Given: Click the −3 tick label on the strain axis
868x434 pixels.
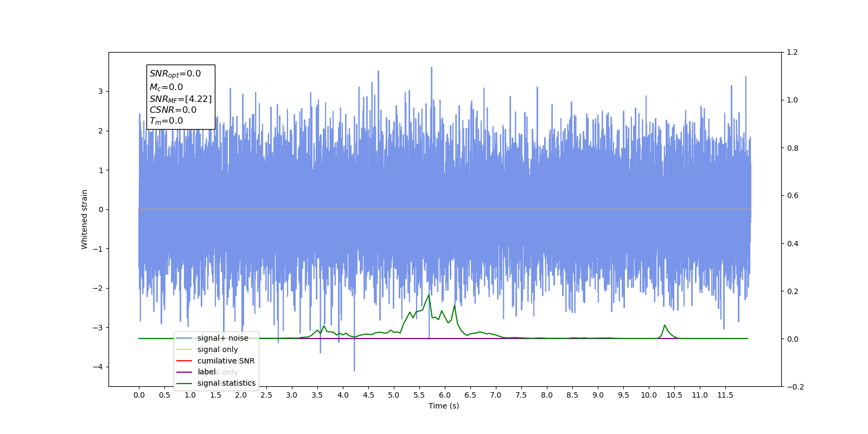Looking at the screenshot, I should pyautogui.click(x=97, y=328).
